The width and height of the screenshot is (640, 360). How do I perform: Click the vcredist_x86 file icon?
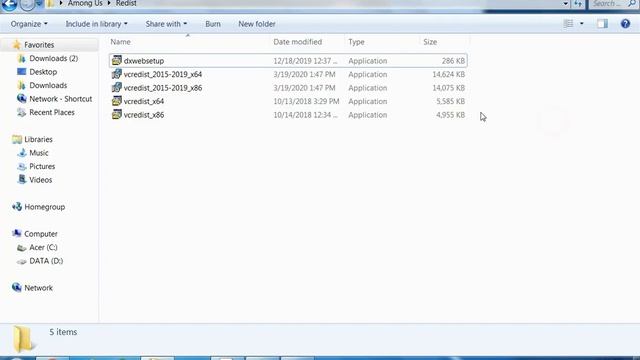[x=117, y=114]
